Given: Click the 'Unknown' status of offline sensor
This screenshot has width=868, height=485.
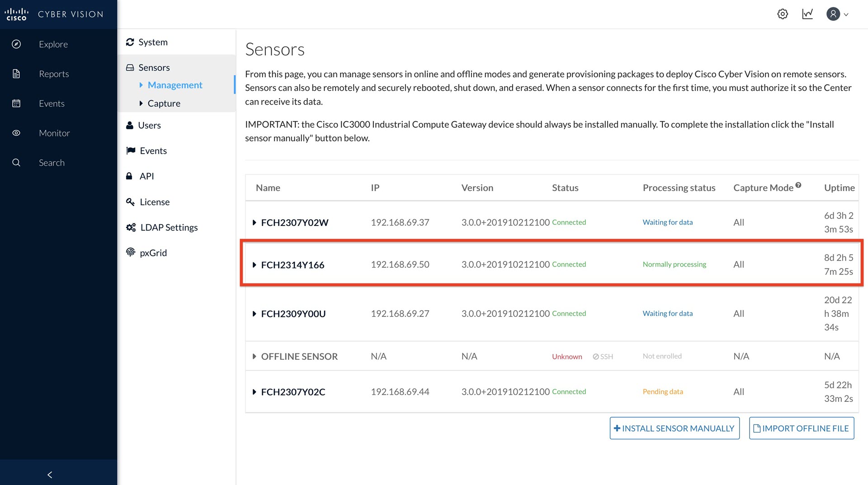Looking at the screenshot, I should (567, 357).
